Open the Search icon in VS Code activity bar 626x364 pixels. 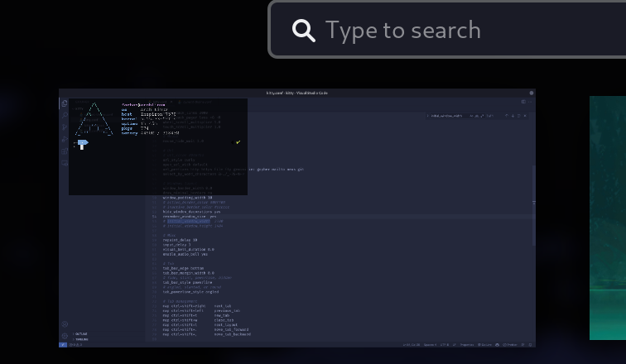(x=65, y=115)
